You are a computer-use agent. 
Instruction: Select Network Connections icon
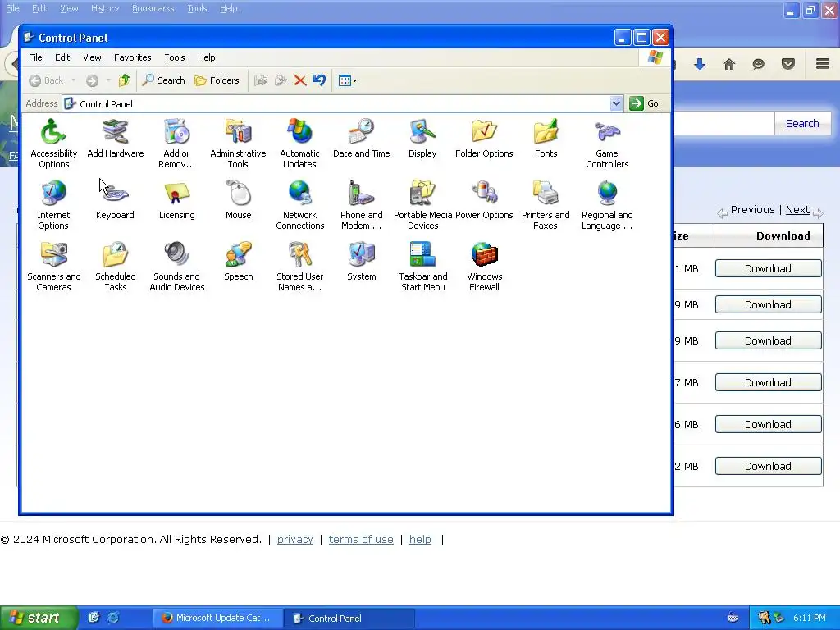click(x=299, y=204)
